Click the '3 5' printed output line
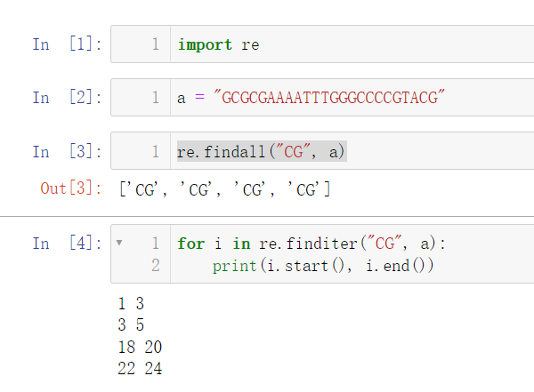 tap(130, 325)
